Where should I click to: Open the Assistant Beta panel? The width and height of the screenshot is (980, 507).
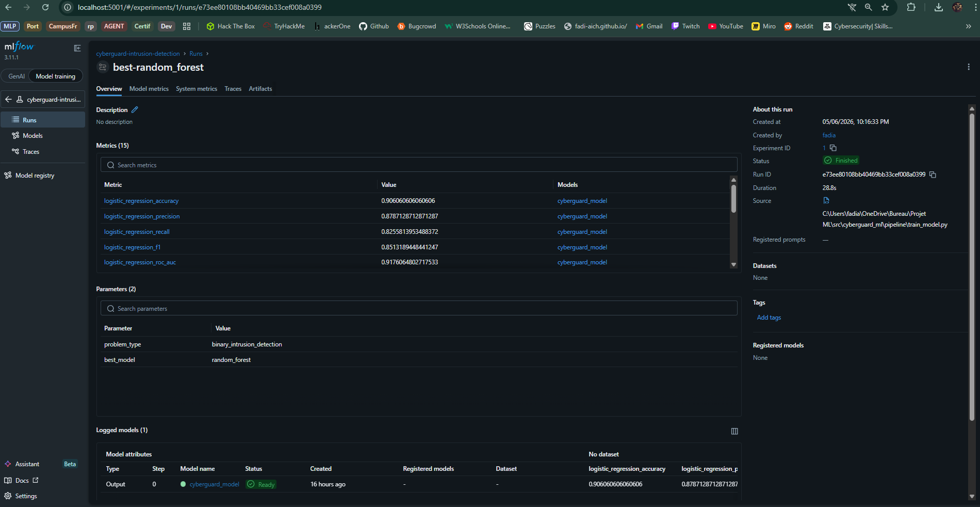(x=43, y=464)
